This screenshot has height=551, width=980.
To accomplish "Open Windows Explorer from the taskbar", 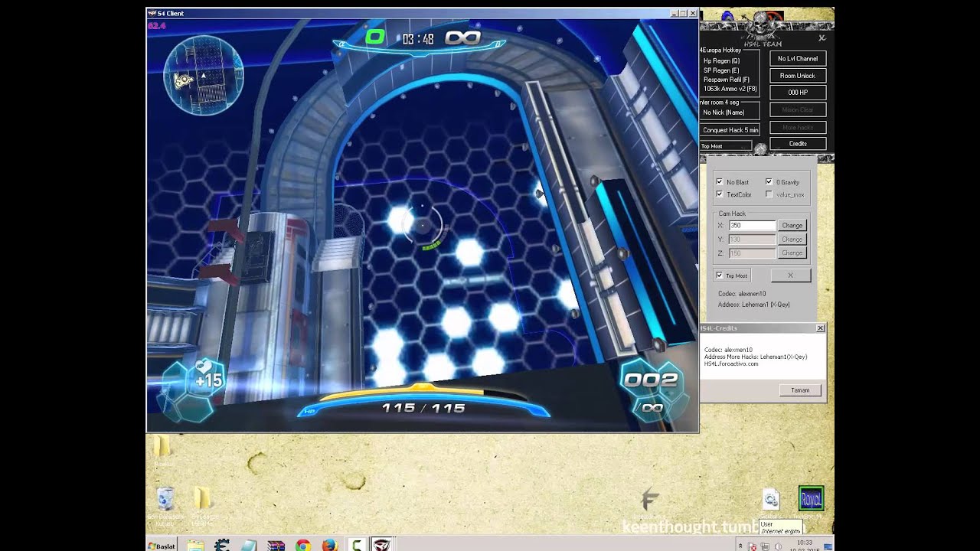I will [195, 546].
